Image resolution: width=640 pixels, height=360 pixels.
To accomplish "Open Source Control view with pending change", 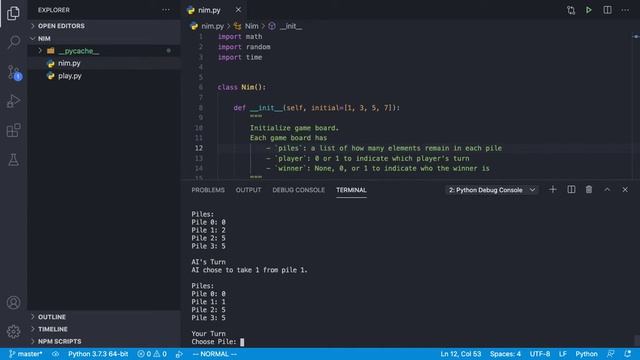I will pos(14,72).
